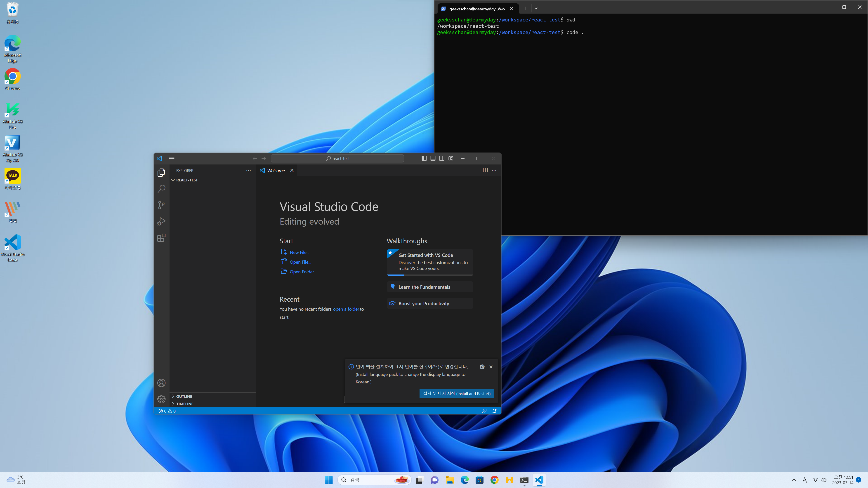Open Task View from taskbar

[x=419, y=480]
